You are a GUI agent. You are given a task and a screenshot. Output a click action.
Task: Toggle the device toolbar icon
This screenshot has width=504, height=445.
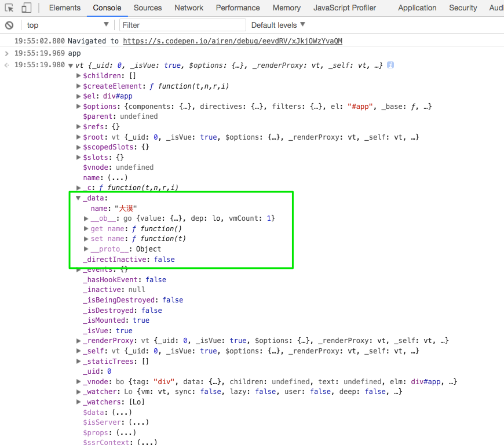[x=26, y=8]
